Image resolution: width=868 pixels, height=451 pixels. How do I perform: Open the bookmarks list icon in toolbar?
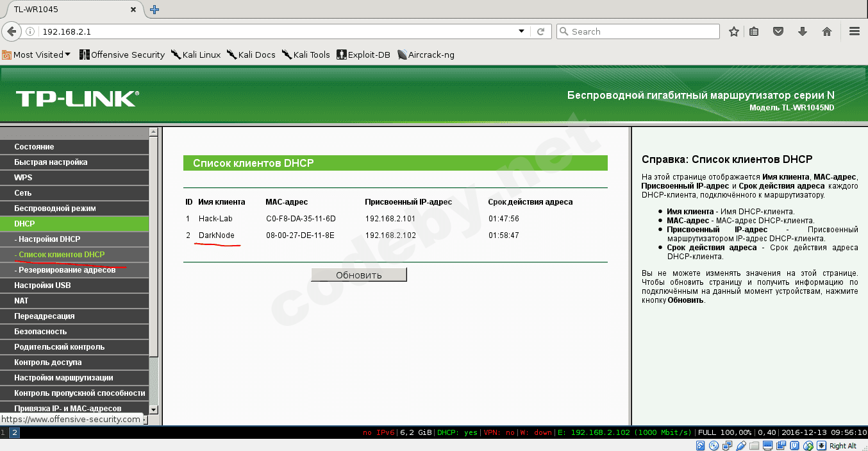pos(755,31)
